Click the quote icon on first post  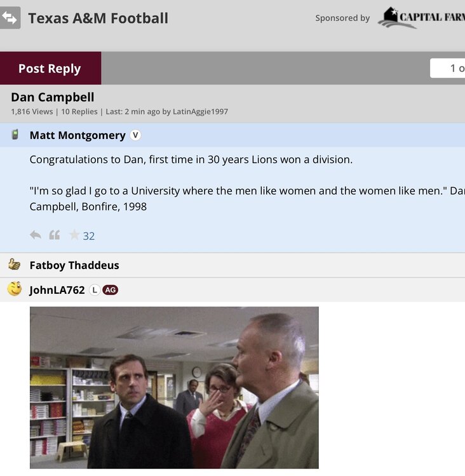click(55, 235)
